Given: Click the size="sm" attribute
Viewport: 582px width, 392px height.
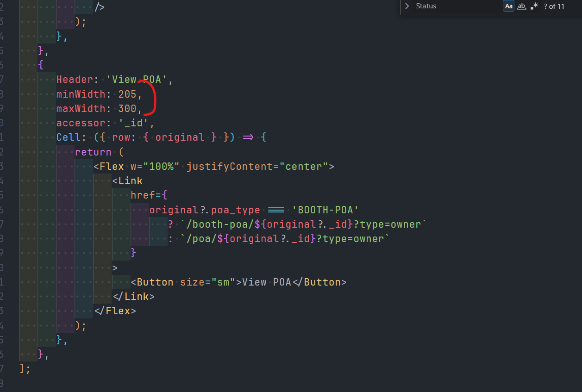Looking at the screenshot, I should point(208,282).
